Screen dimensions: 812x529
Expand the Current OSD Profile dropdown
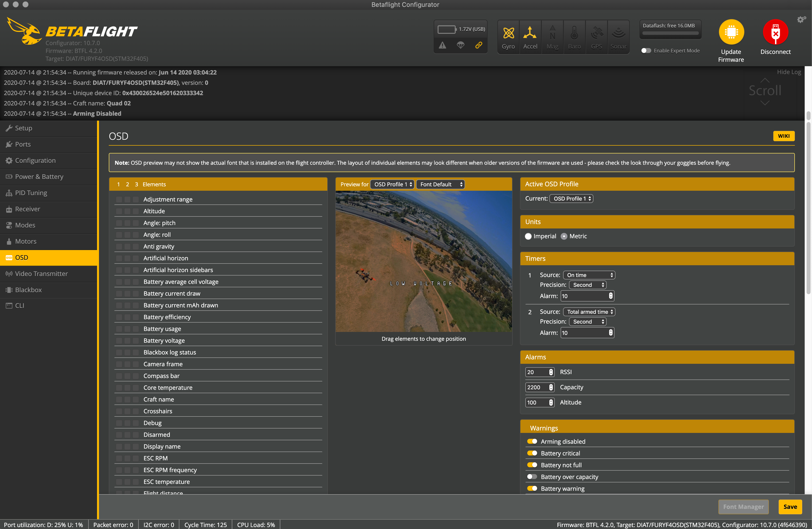(x=571, y=199)
